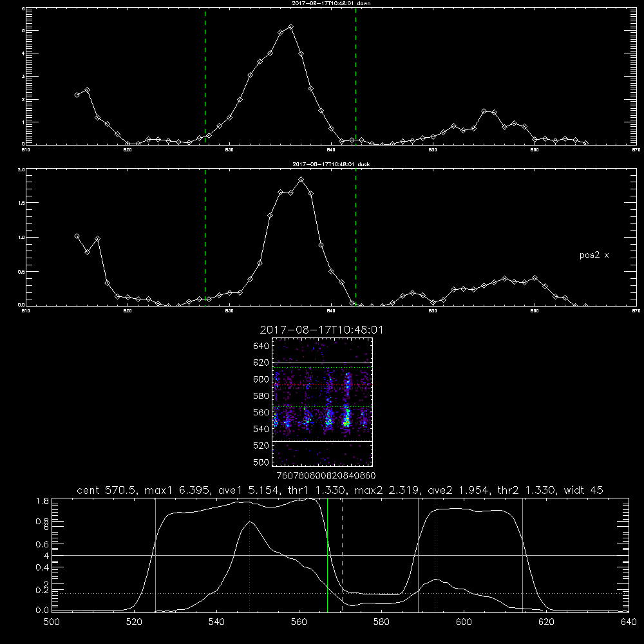
Task: Click the spectrogram y-axis label 640
Action: tap(261, 346)
